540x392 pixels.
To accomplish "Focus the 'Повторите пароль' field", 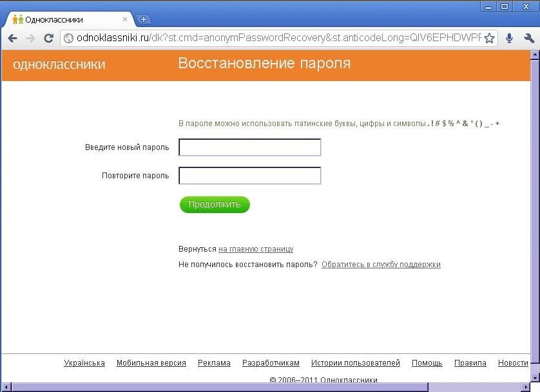I will pos(249,175).
